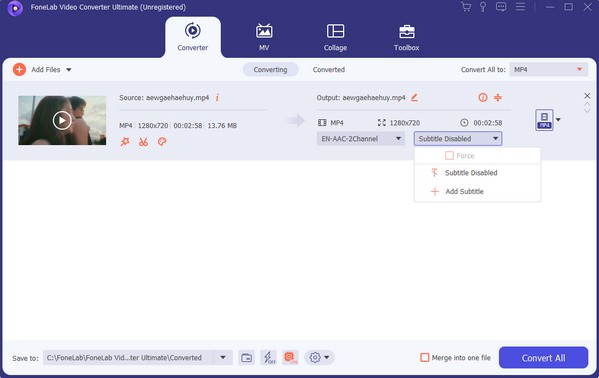Play the video thumbnail preview
The image size is (599, 378).
tap(62, 120)
